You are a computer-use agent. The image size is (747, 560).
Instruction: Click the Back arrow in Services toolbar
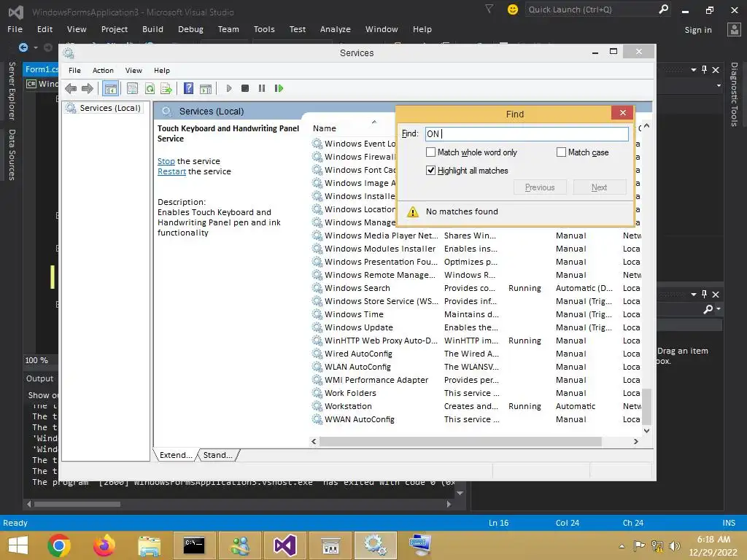point(71,88)
